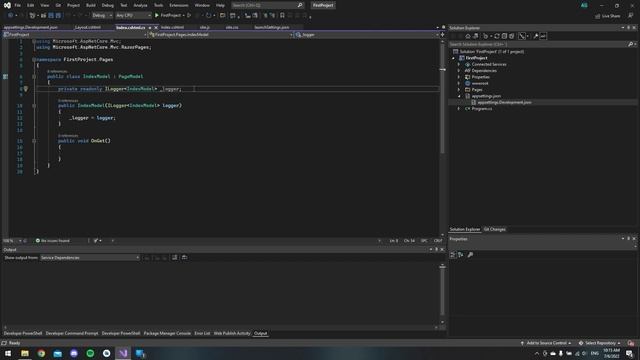Expand Pages folder in Solution Explorer
The width and height of the screenshot is (640, 360).
459,90
